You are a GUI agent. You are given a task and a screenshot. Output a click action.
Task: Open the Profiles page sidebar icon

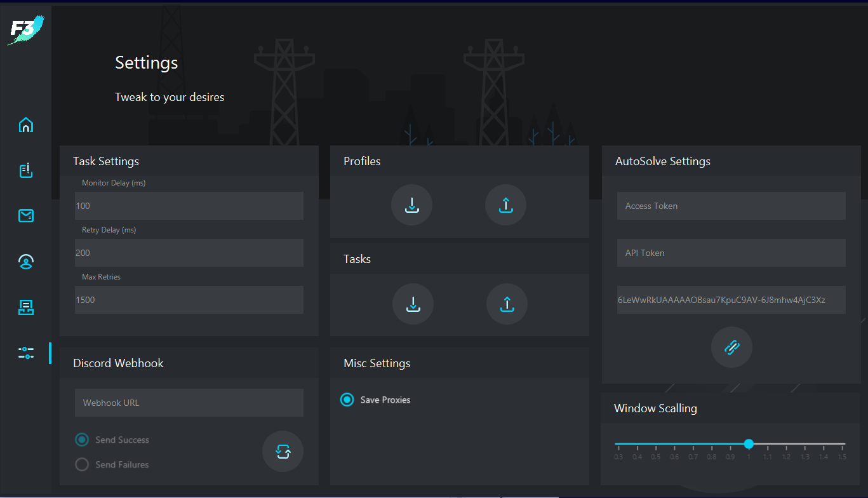26,262
